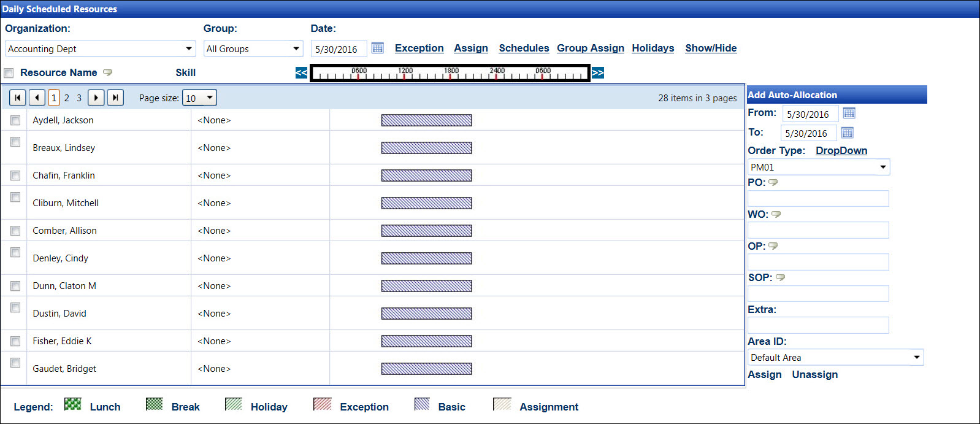The width and height of the screenshot is (980, 424).
Task: Open the All Groups dropdown
Action: coord(296,48)
